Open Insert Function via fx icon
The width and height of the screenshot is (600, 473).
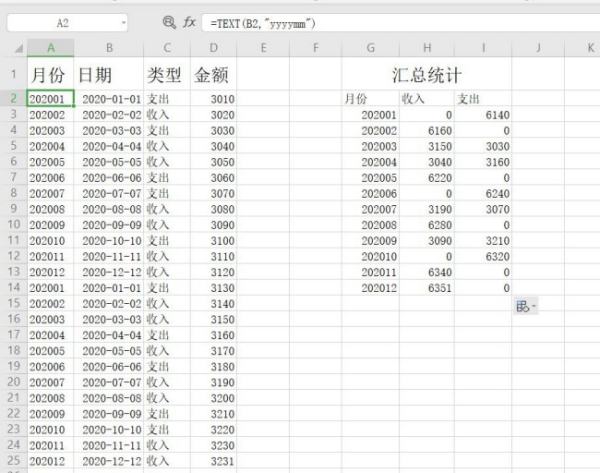(x=188, y=21)
